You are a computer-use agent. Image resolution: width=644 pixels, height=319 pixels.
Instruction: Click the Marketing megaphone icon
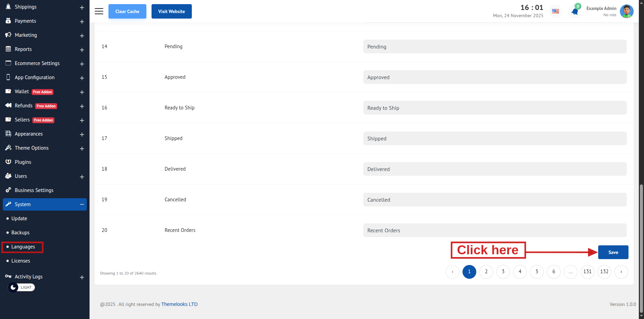pyautogui.click(x=8, y=35)
